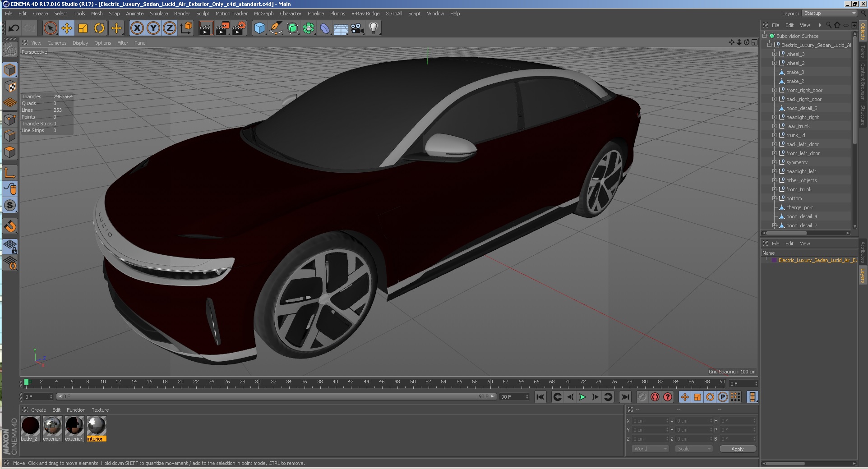This screenshot has height=469, width=868.
Task: Open the World coordinate dropdown
Action: pos(650,449)
